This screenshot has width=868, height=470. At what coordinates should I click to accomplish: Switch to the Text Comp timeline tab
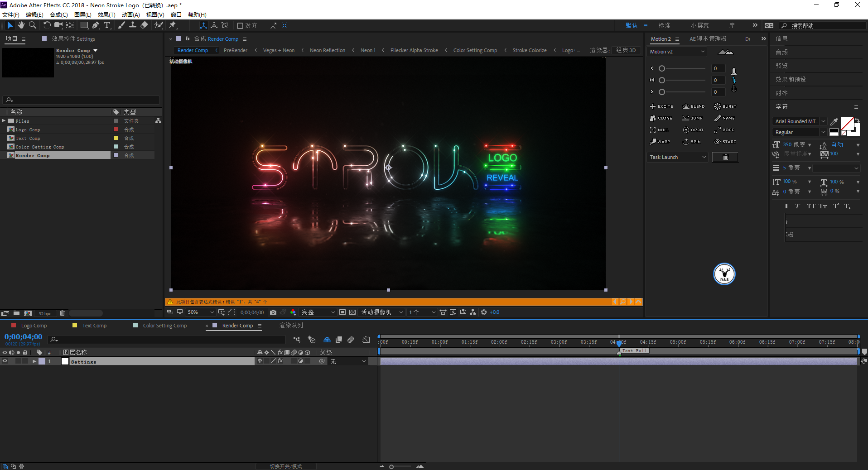pyautogui.click(x=94, y=326)
